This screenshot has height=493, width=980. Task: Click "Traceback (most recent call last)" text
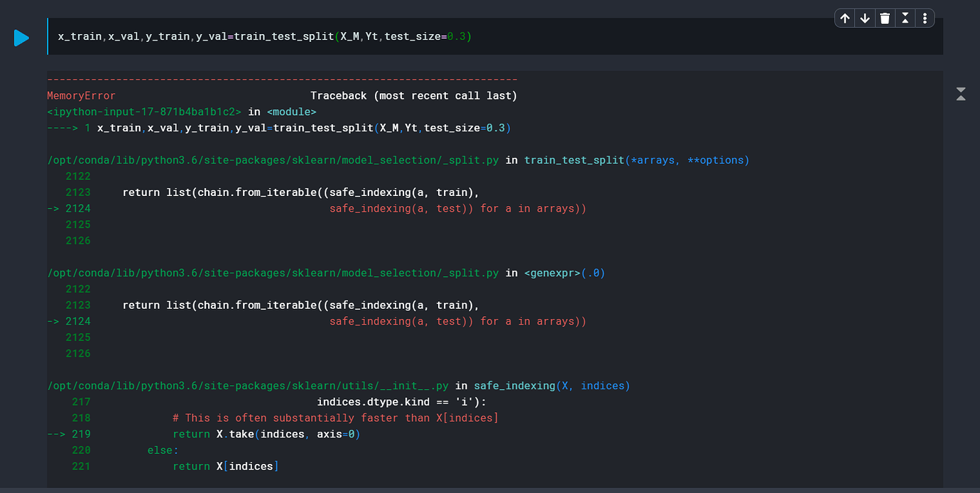coord(414,96)
